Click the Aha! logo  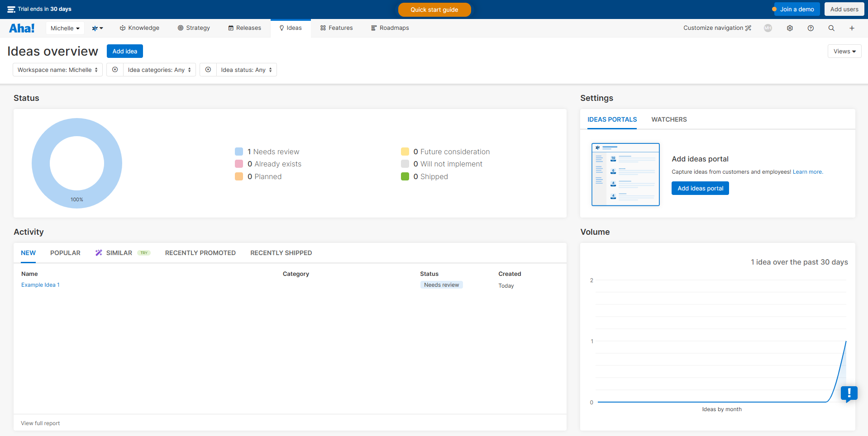point(22,28)
